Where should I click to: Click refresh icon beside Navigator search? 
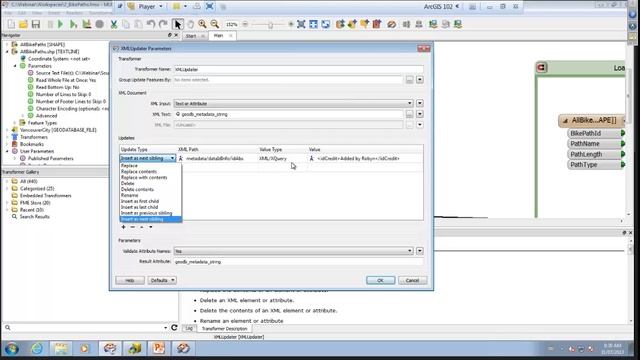click(x=174, y=327)
